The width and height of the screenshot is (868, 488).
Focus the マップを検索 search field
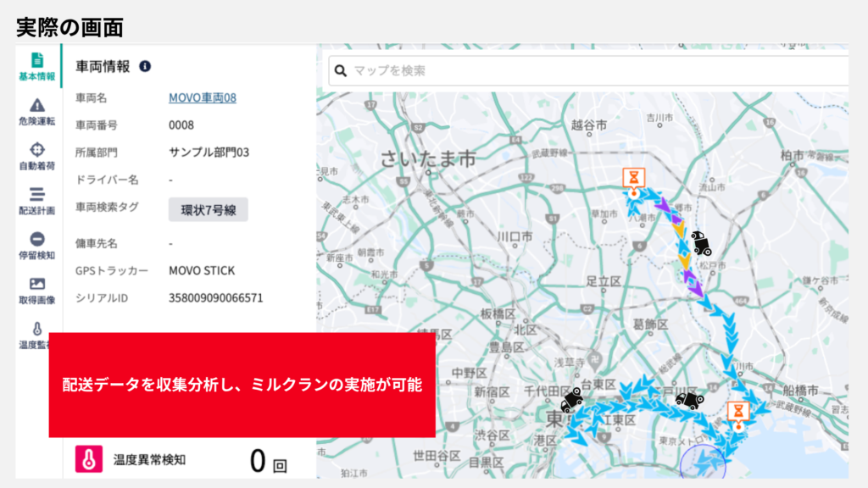coord(593,70)
